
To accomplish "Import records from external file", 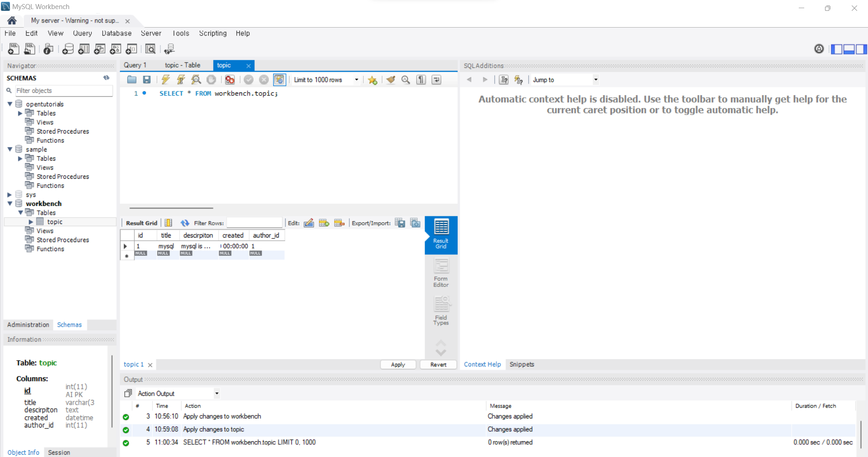I will [x=415, y=223].
